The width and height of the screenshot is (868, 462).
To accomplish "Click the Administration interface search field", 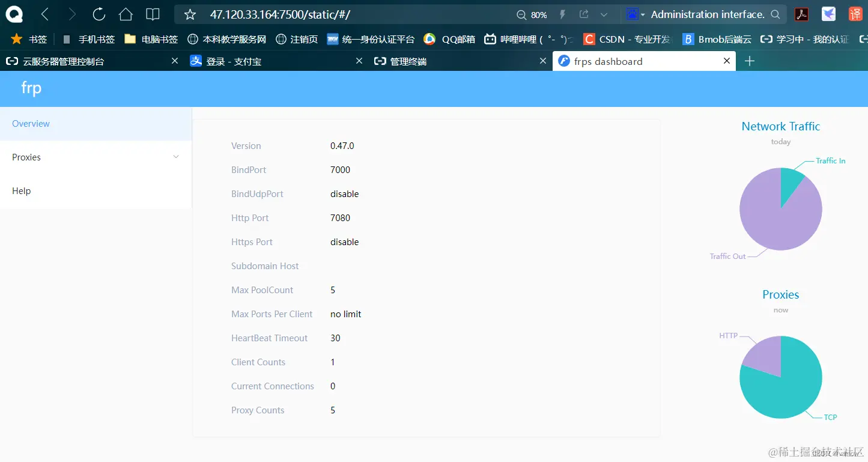I will click(708, 14).
